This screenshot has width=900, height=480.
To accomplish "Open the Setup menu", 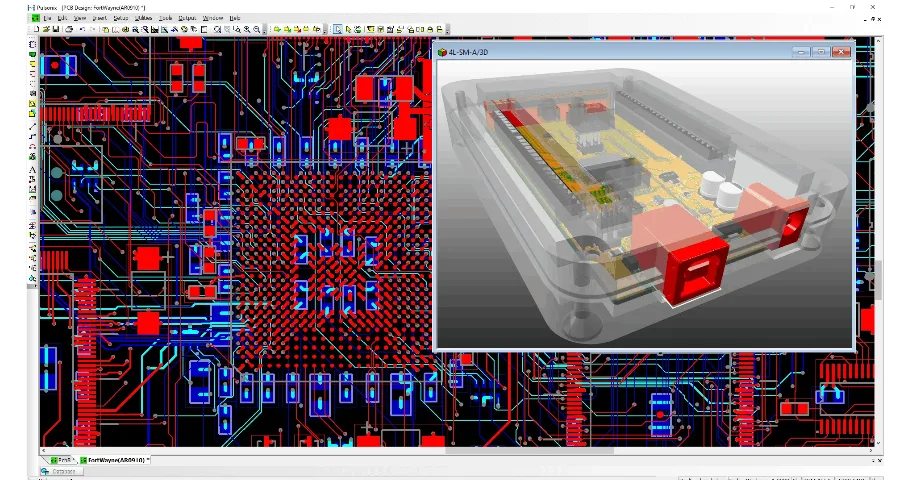I will tap(121, 18).
